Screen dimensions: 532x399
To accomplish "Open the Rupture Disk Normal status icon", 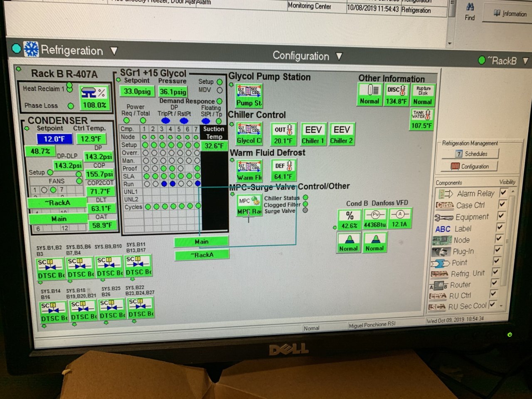I will coord(422,95).
